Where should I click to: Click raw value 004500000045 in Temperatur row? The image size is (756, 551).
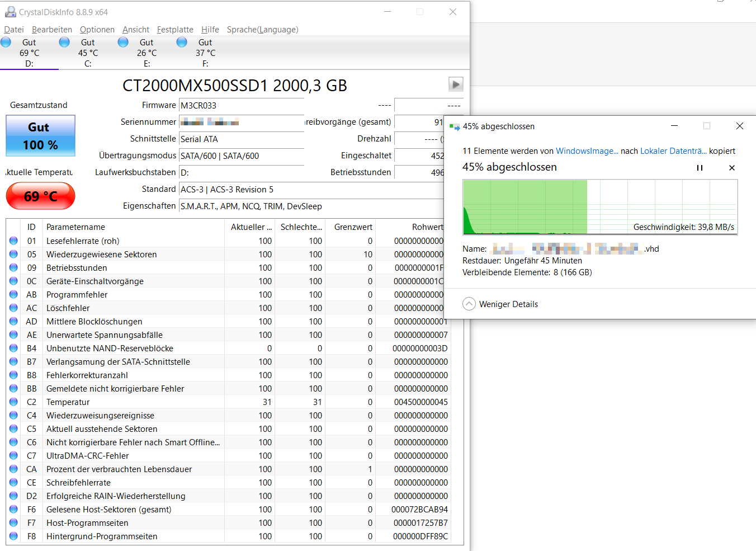click(420, 402)
